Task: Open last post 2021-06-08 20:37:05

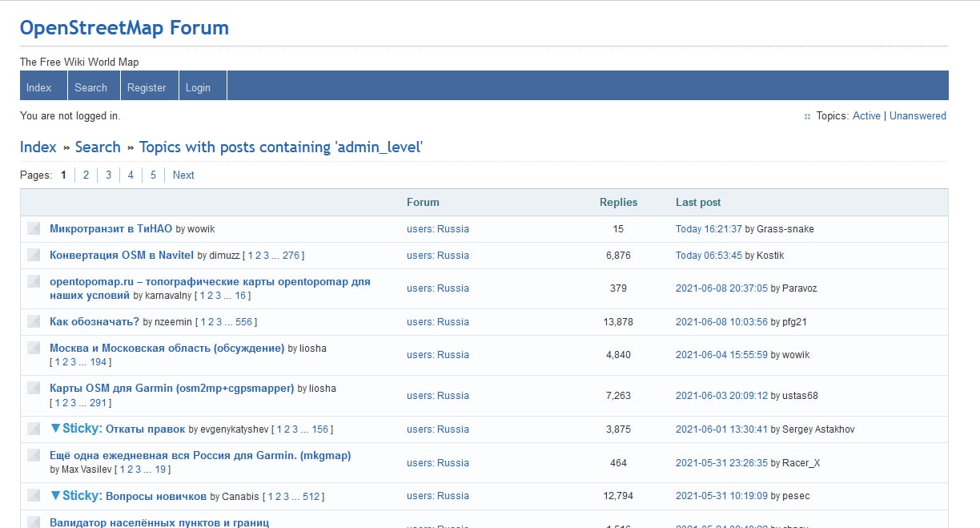Action: point(721,288)
